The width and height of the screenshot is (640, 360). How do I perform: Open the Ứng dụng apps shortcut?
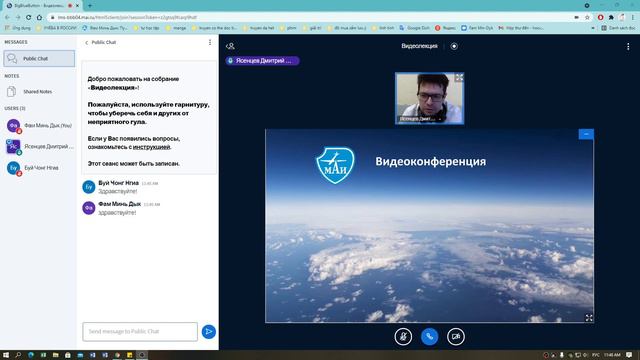(x=18, y=28)
